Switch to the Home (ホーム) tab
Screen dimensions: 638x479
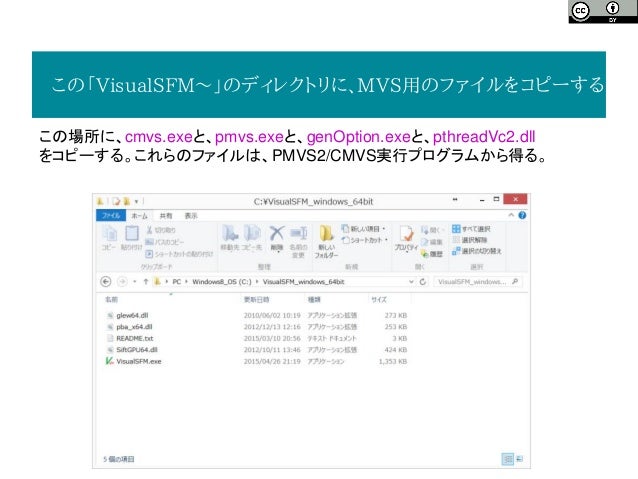tap(139, 216)
